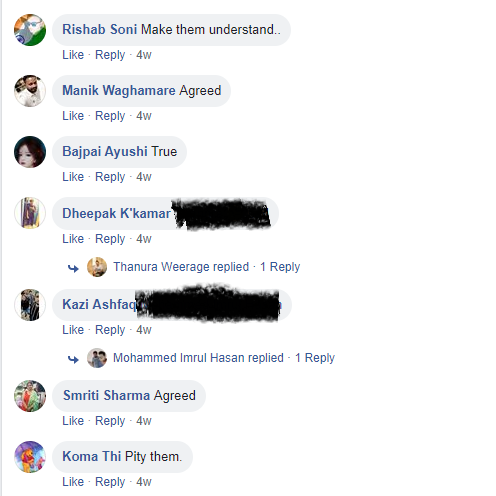Reply to Smriti Sharma's comment

point(110,421)
